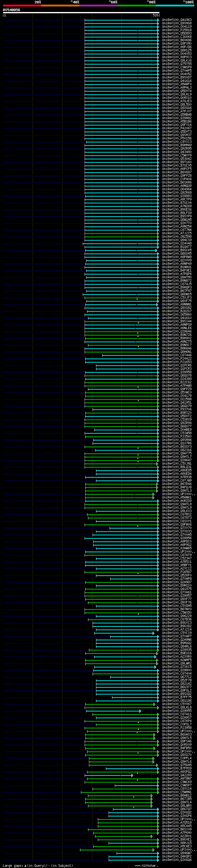Click the cyan alignment bar for UniRef100_Q41963
Screen dimensions: 197x868
122,20
